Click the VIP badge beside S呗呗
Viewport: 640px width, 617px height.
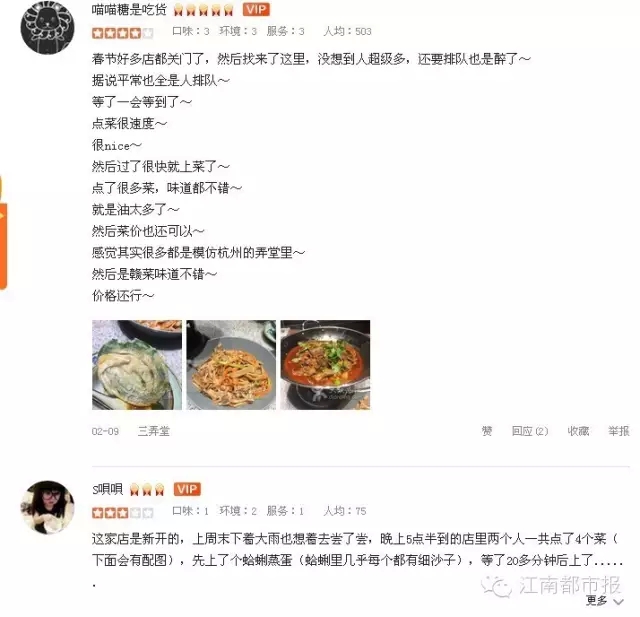[187, 489]
